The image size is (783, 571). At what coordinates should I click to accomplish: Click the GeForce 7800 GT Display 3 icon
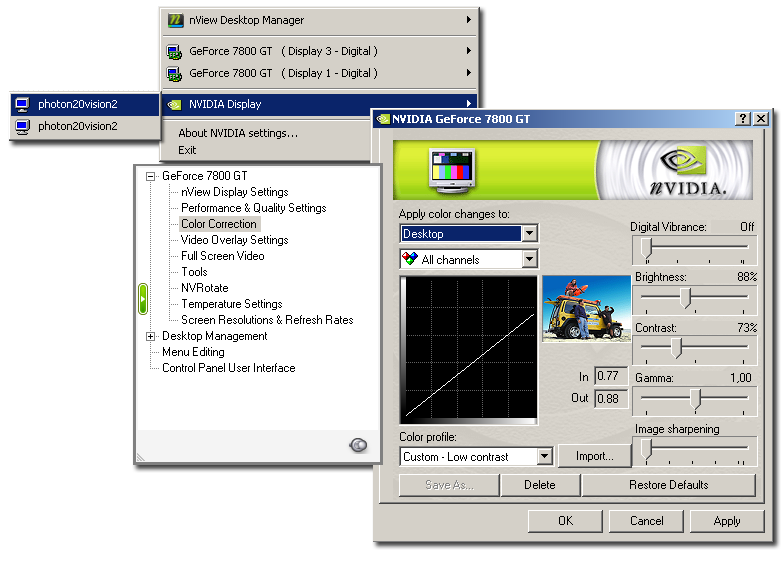174,51
